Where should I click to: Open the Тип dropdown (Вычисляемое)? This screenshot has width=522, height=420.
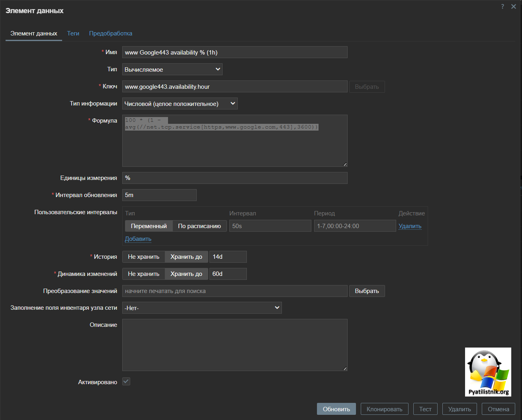coord(172,69)
